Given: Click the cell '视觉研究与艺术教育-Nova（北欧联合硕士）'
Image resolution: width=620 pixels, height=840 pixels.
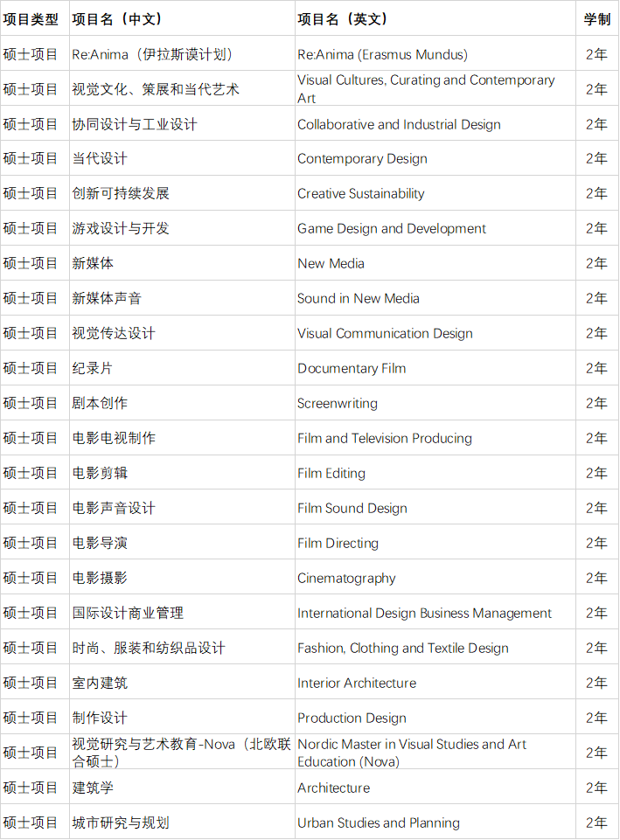Looking at the screenshot, I should point(182,752).
